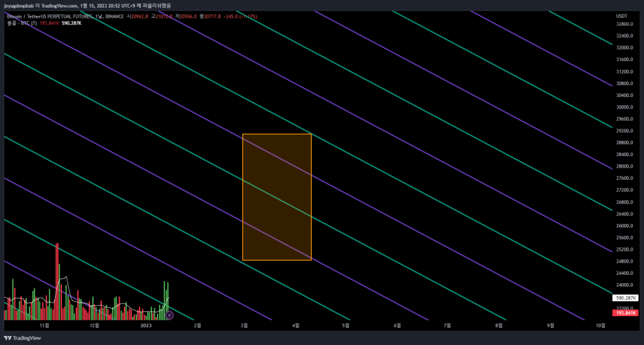644x345 pixels.
Task: Click the 29200.0 price axis label
Action: coord(624,131)
